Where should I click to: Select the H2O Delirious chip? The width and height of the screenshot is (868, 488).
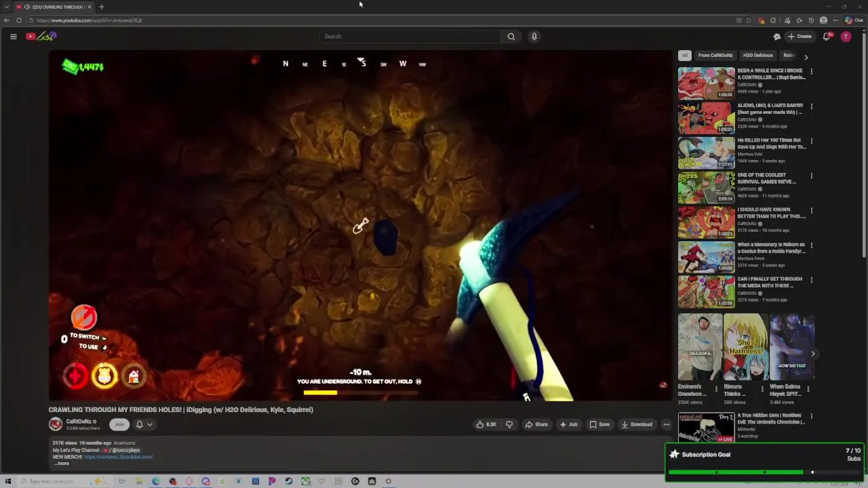click(757, 56)
